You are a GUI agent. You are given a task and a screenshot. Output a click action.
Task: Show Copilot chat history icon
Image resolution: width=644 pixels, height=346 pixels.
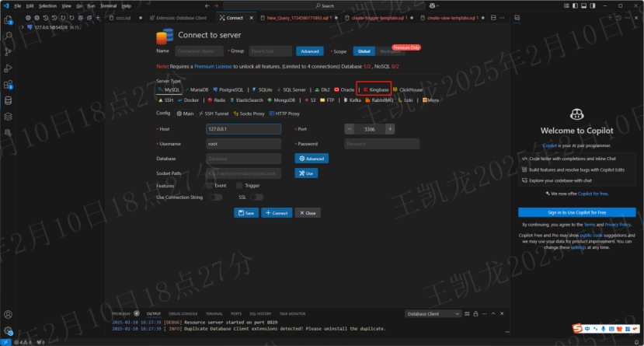618,18
